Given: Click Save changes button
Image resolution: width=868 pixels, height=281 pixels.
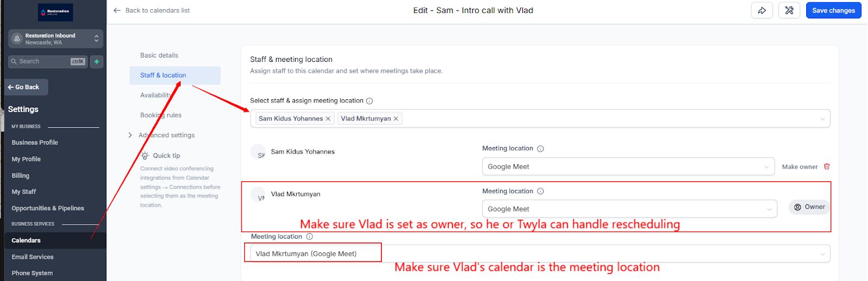Looking at the screenshot, I should (833, 10).
